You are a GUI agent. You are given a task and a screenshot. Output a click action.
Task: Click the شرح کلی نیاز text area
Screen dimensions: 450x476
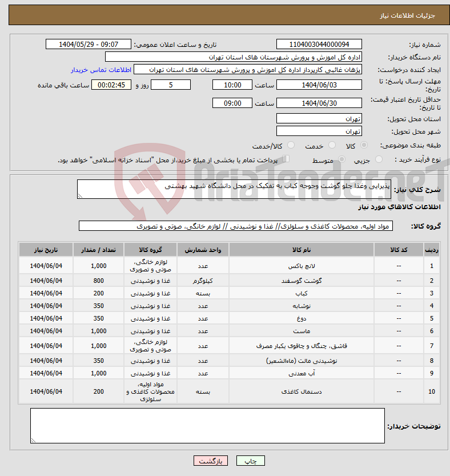(234, 189)
